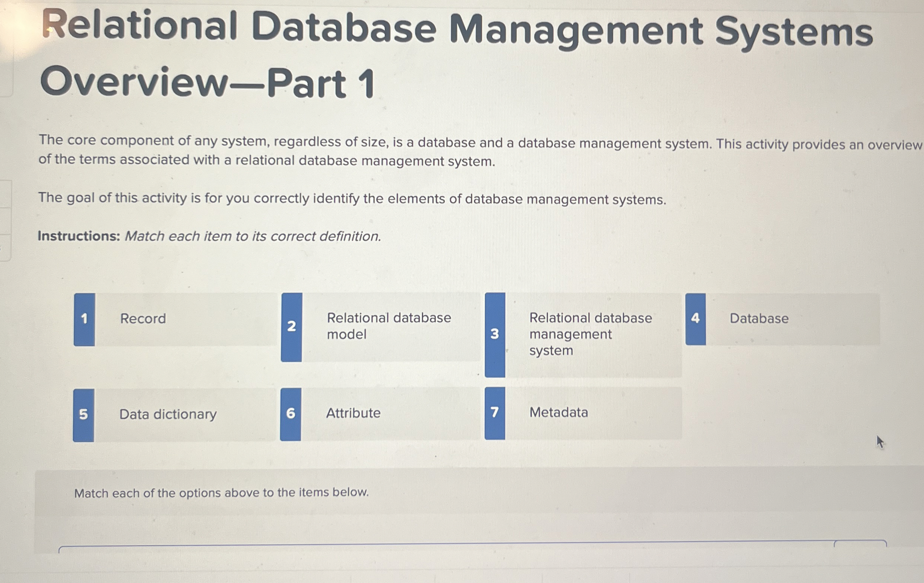
Task: Click badge 6 next to Attribute
Action: [x=292, y=413]
